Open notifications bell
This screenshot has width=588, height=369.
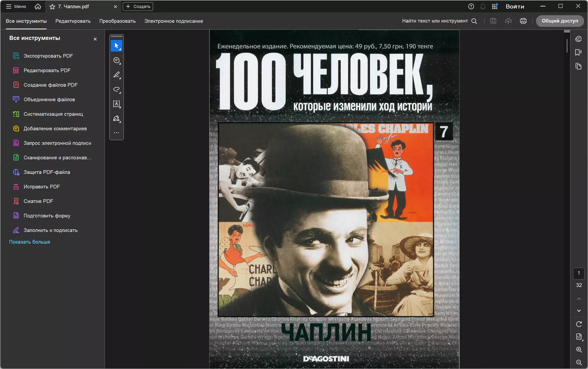483,7
